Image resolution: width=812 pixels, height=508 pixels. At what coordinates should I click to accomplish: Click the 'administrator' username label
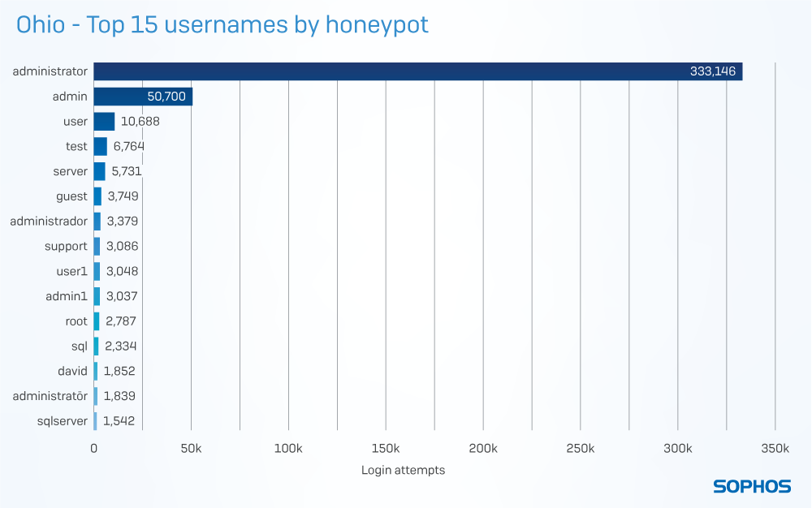[x=50, y=71]
